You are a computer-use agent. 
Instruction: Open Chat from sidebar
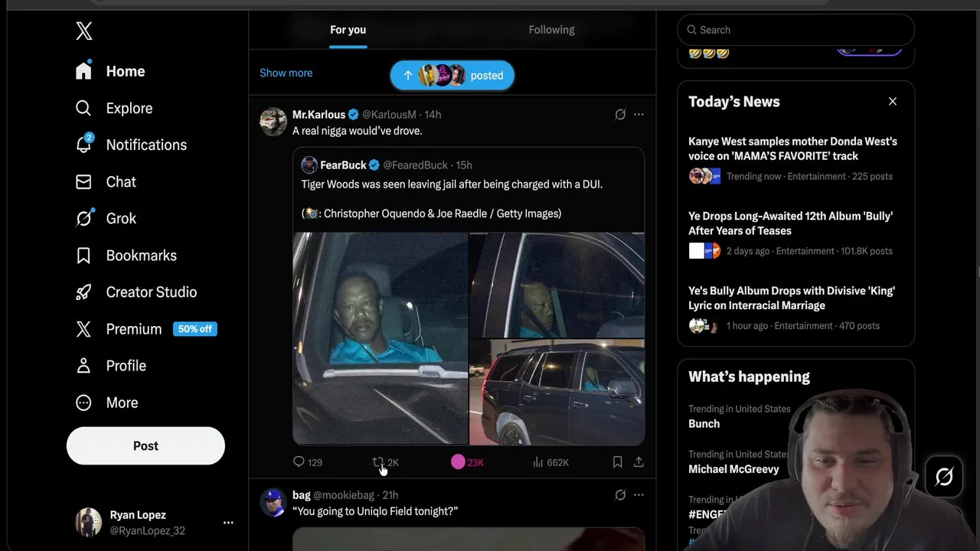click(x=106, y=181)
